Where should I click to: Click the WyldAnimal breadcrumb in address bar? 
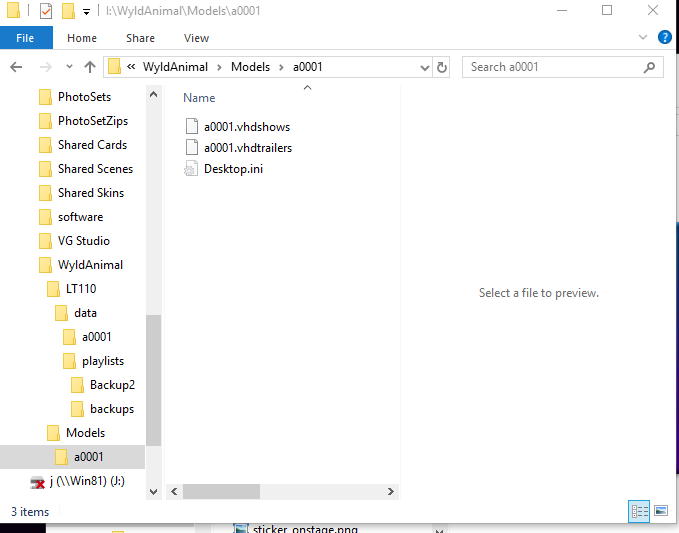coord(176,67)
